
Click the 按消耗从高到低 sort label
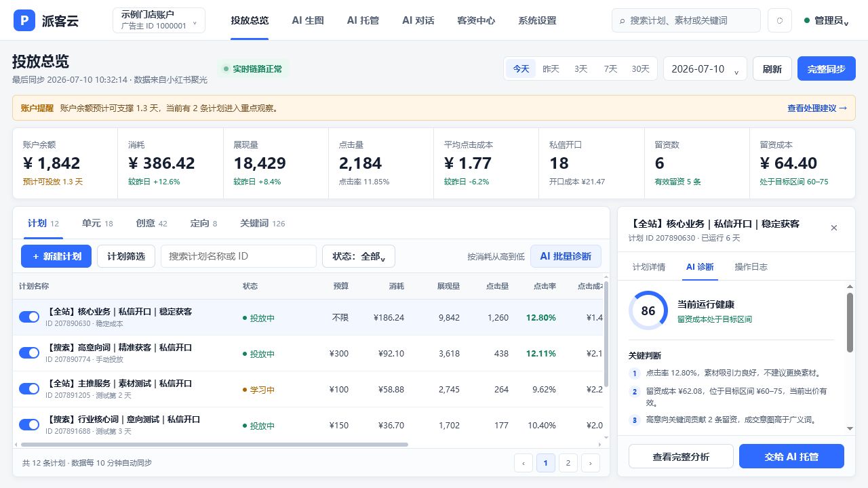click(x=496, y=257)
